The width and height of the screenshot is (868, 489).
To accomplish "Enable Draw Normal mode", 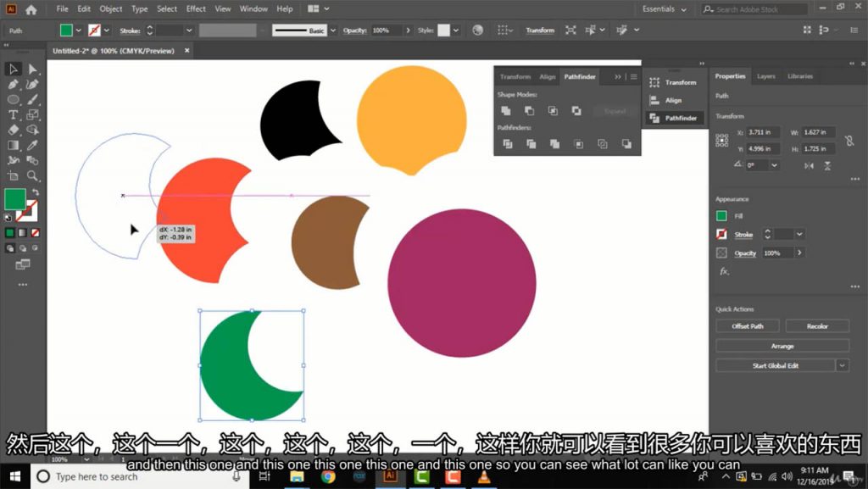I will (9, 248).
